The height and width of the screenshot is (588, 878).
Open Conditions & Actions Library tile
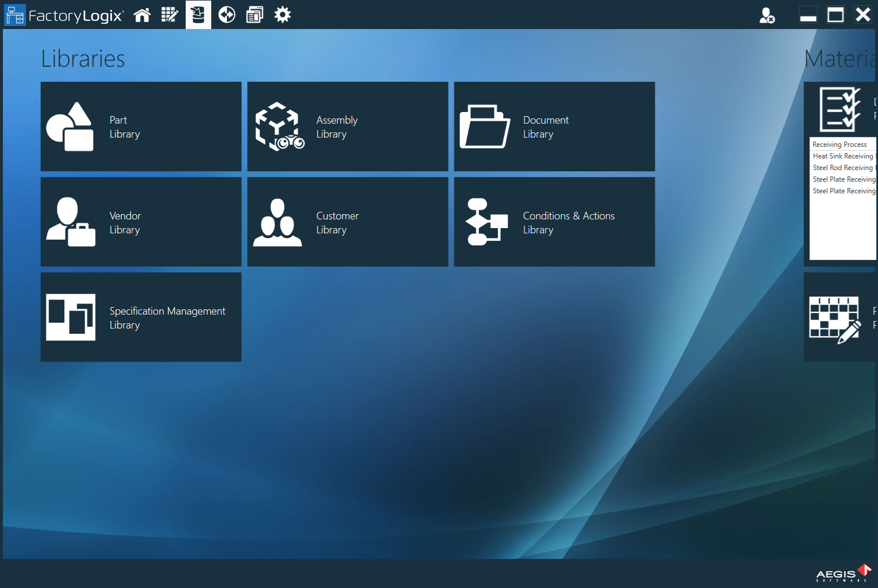pos(554,222)
